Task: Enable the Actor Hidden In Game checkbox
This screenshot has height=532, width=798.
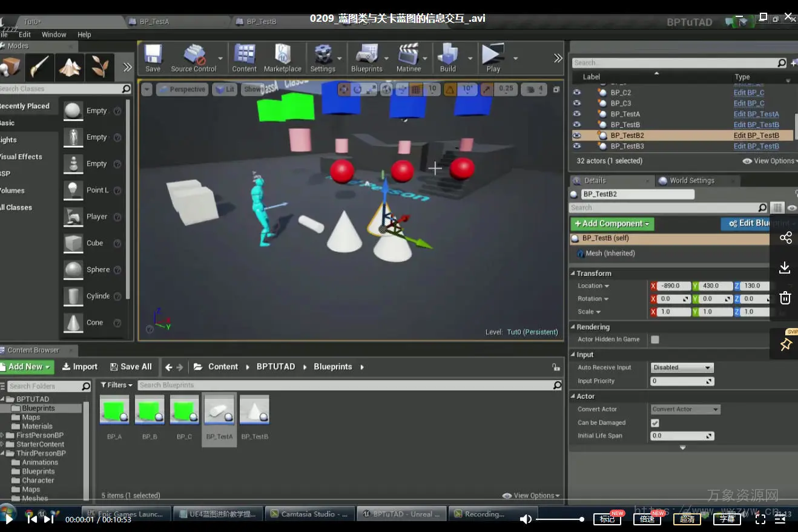Action: coord(655,340)
